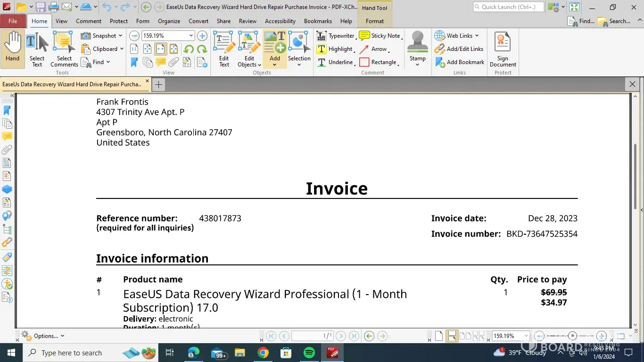
Task: Click the Sign Document icon
Action: click(503, 49)
